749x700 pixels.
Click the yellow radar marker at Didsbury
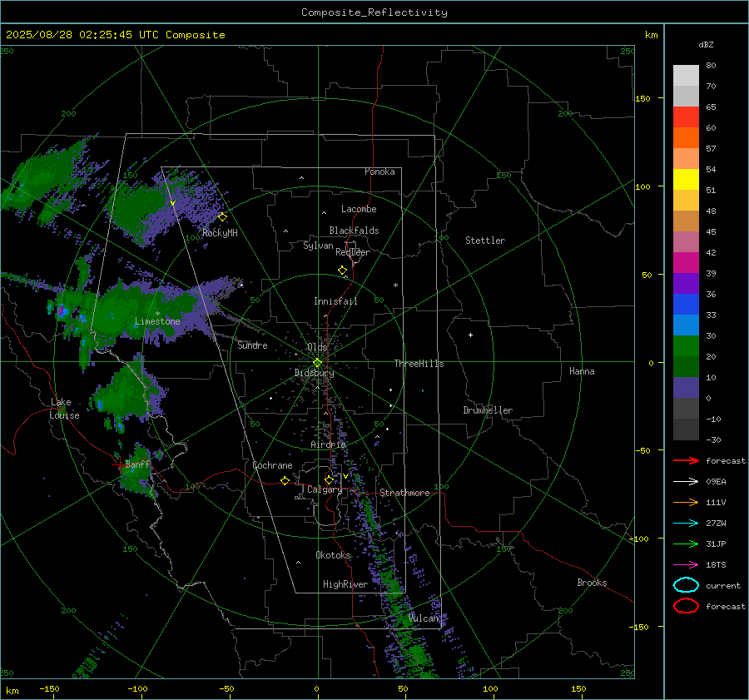317,363
